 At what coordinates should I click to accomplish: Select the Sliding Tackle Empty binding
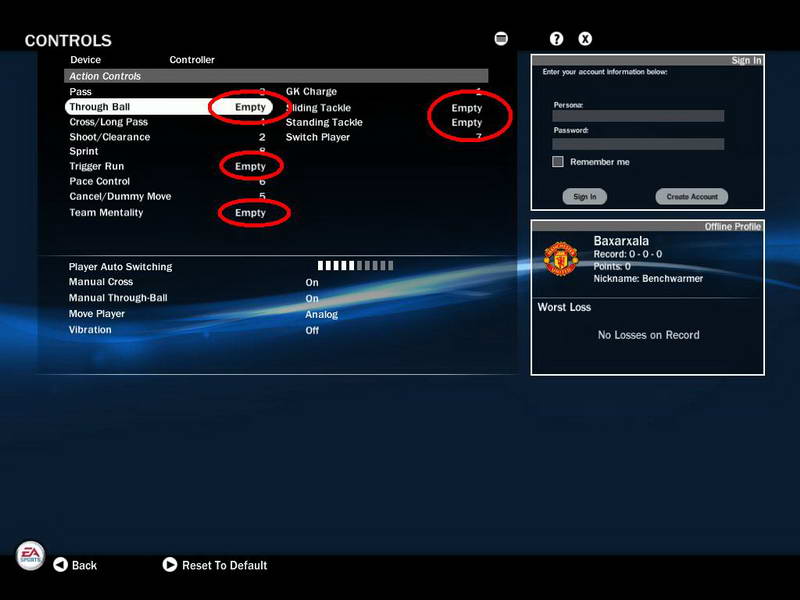pyautogui.click(x=466, y=108)
